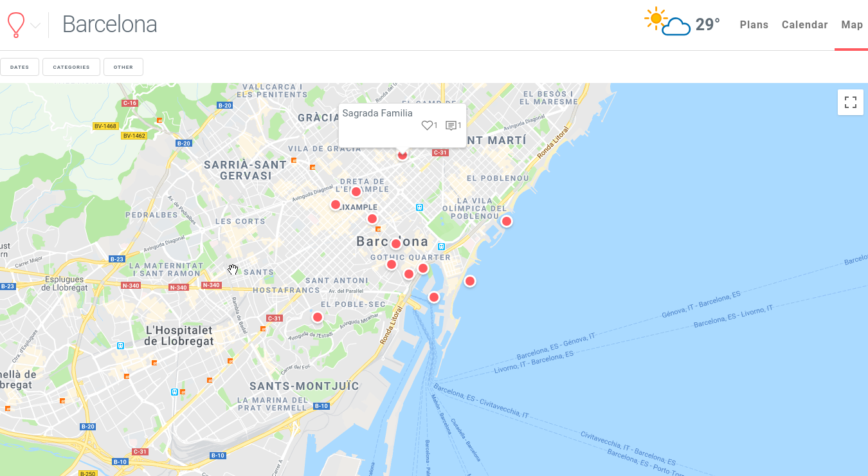Toggle fullscreen map view
Viewport: 868px width, 476px height.
851,102
